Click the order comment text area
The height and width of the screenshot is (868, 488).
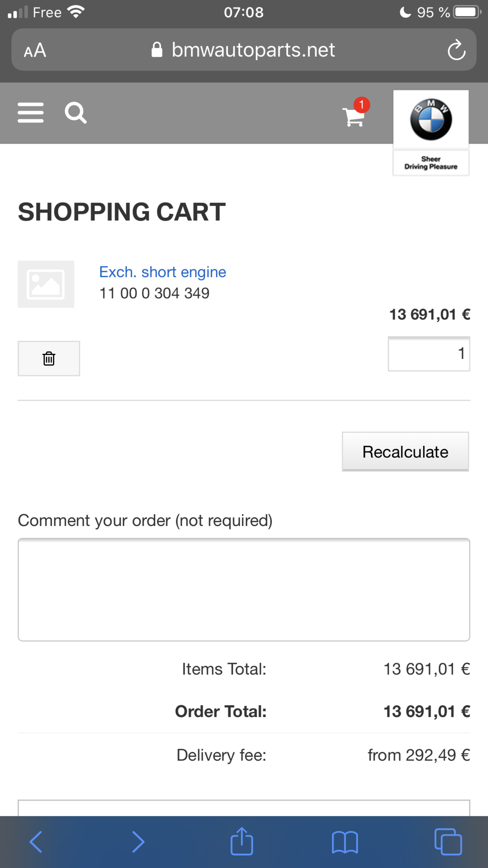coord(244,590)
